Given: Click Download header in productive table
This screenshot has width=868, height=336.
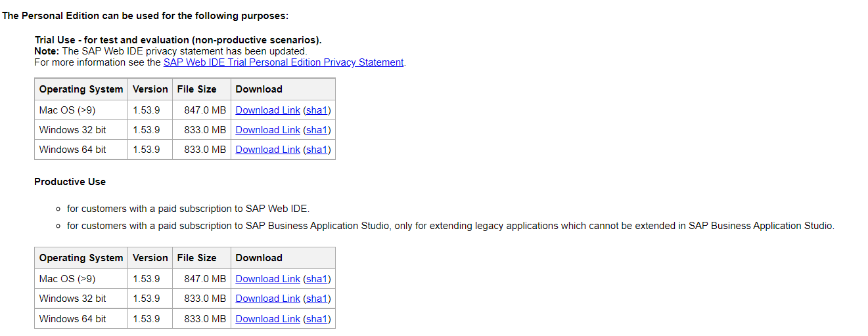Looking at the screenshot, I should point(283,258).
